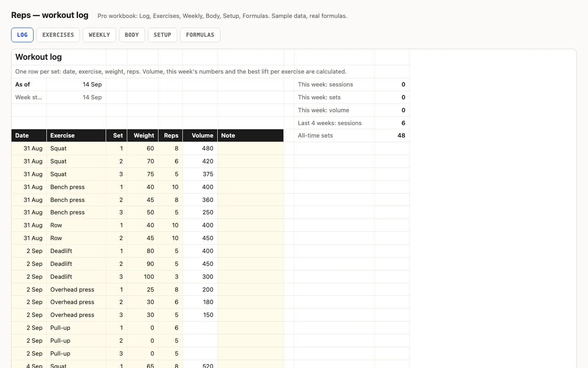Select the Squat weight cell showing 75
The width and height of the screenshot is (588, 368).
pos(143,174)
